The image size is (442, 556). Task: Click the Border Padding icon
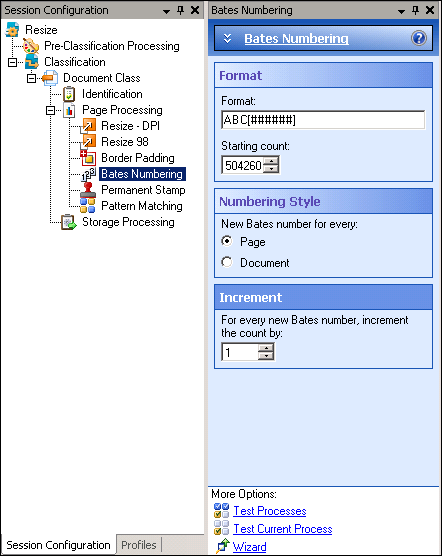tap(88, 158)
